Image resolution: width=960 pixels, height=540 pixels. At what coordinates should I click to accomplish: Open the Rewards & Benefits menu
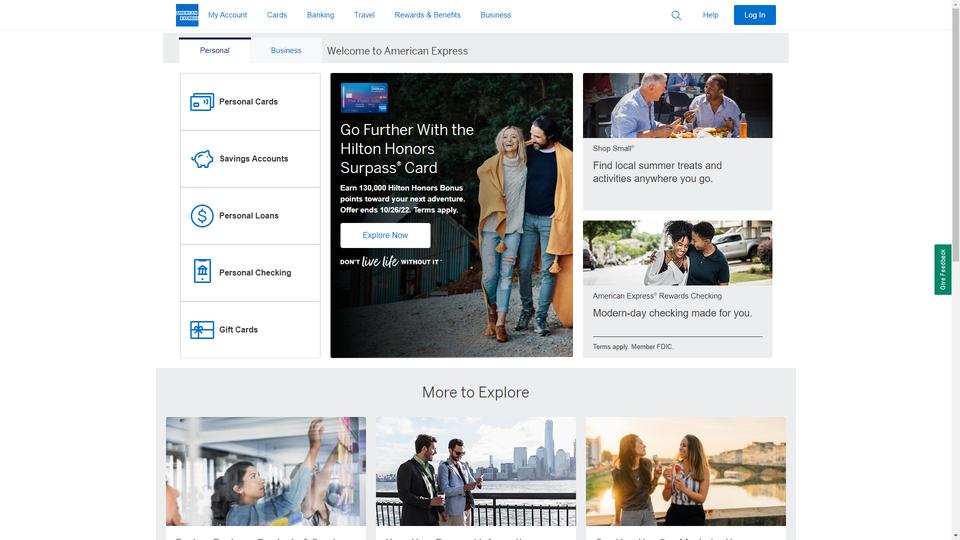tap(427, 15)
